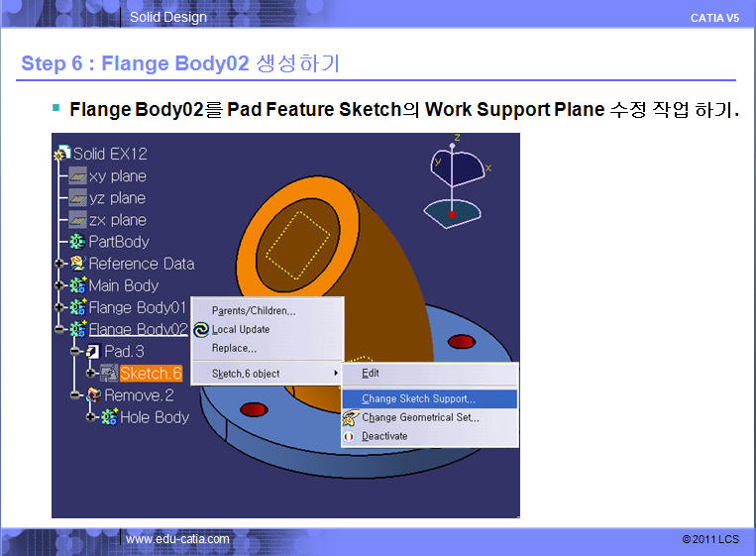Click the xy plane icon in tree

point(77,176)
